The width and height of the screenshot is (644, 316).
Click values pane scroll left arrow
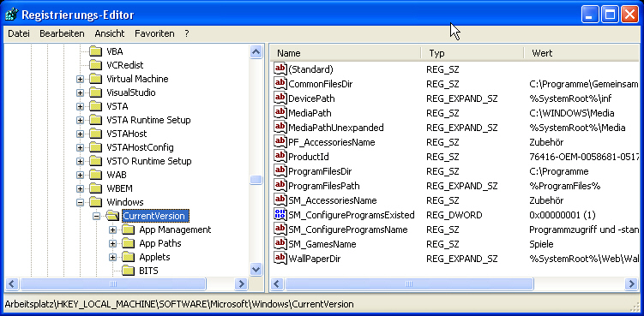point(277,283)
